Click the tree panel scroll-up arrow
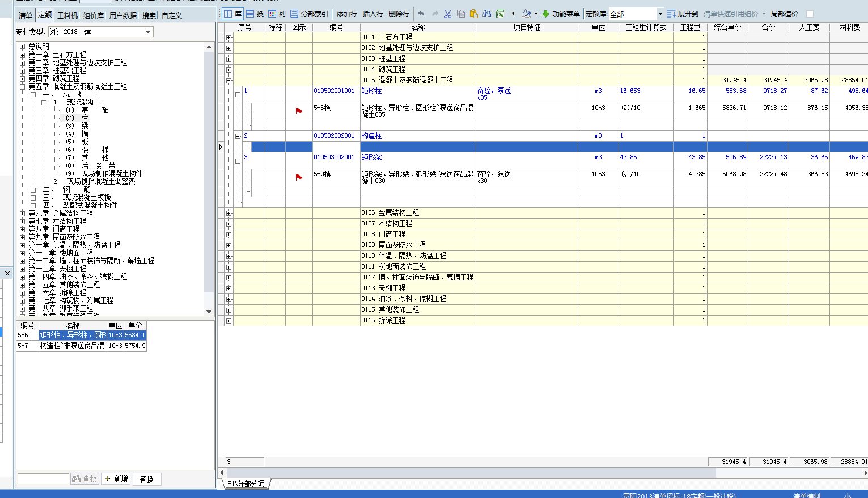The height and width of the screenshot is (498, 868). tap(209, 47)
